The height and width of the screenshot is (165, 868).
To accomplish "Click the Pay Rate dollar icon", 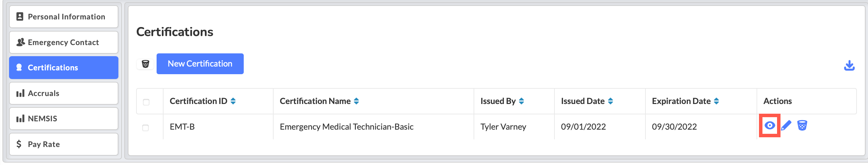I will (x=19, y=144).
